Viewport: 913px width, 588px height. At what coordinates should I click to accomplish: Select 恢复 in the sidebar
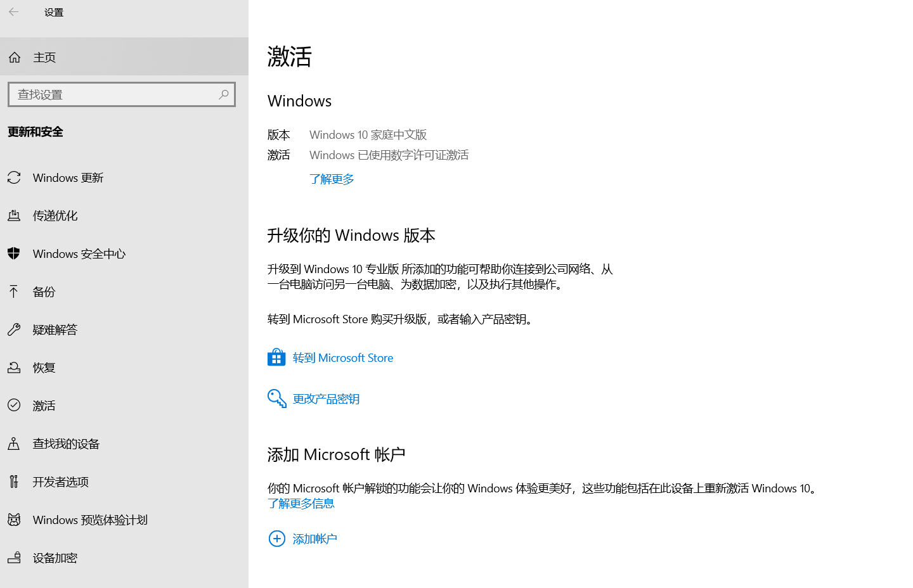click(124, 367)
